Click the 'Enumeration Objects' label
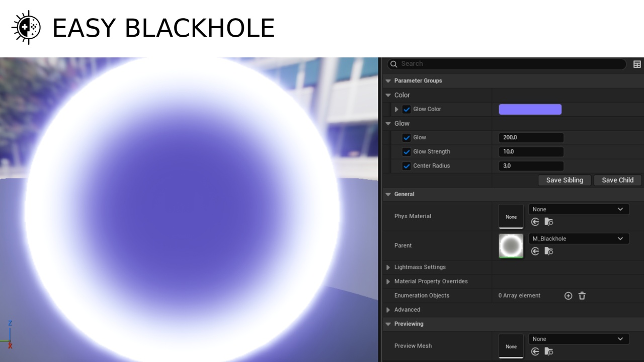The image size is (644, 362). coord(422,296)
